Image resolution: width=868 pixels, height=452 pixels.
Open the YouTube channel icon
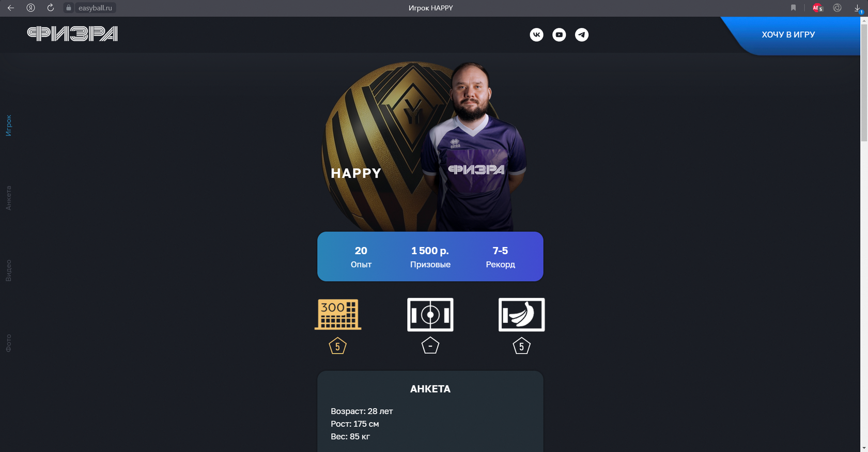point(559,35)
